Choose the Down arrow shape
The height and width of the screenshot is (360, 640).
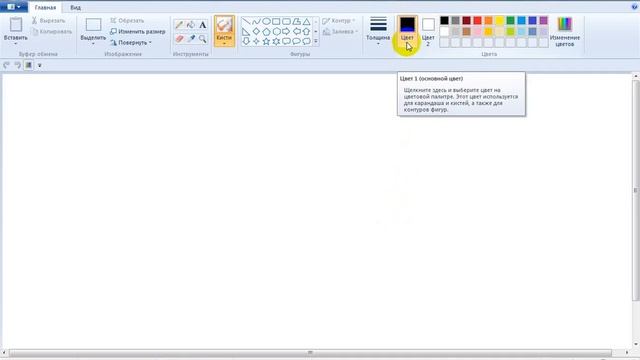click(x=246, y=41)
